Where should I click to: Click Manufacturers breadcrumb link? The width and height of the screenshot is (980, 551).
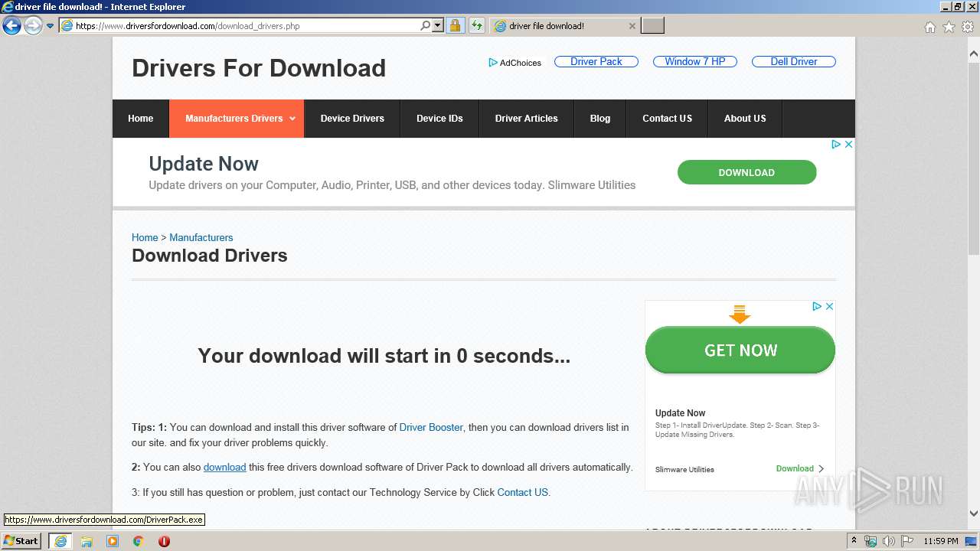click(x=201, y=237)
